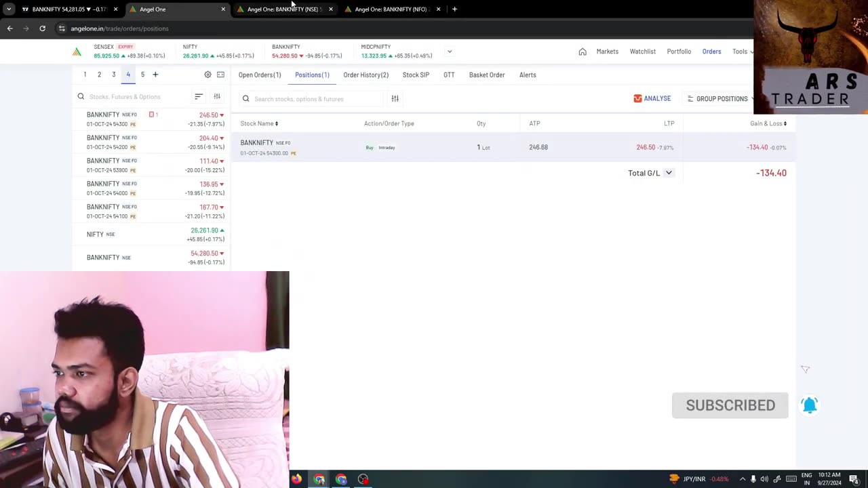Open watchlist settings gear icon
The image size is (868, 488).
pos(208,75)
